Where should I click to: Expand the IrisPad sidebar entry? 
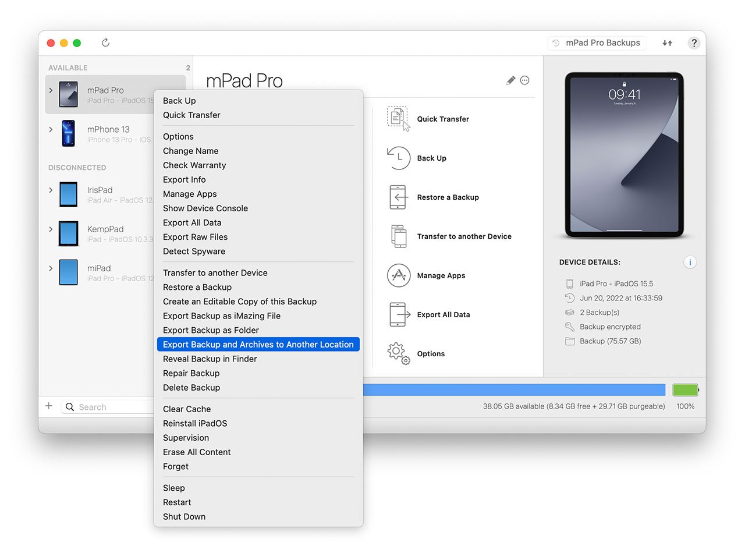(x=51, y=190)
